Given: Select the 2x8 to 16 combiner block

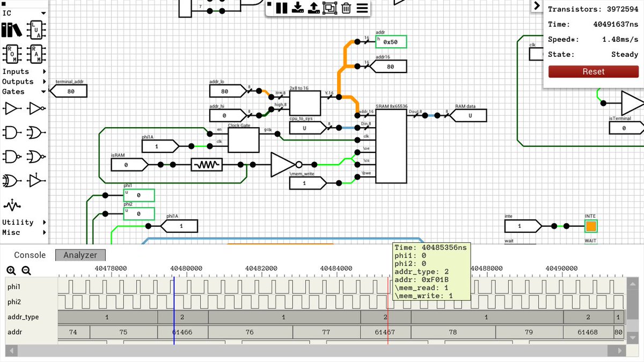Looking at the screenshot, I should pyautogui.click(x=305, y=103).
